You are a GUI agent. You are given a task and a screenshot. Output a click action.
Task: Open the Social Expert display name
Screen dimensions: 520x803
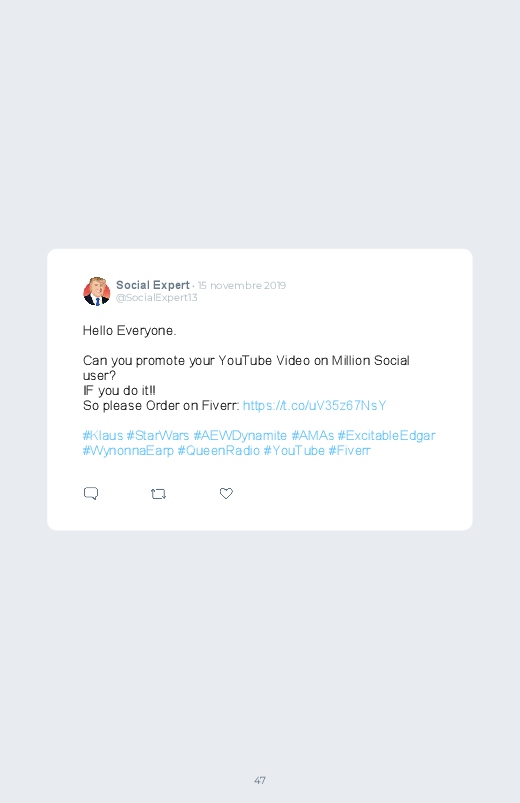coord(153,285)
